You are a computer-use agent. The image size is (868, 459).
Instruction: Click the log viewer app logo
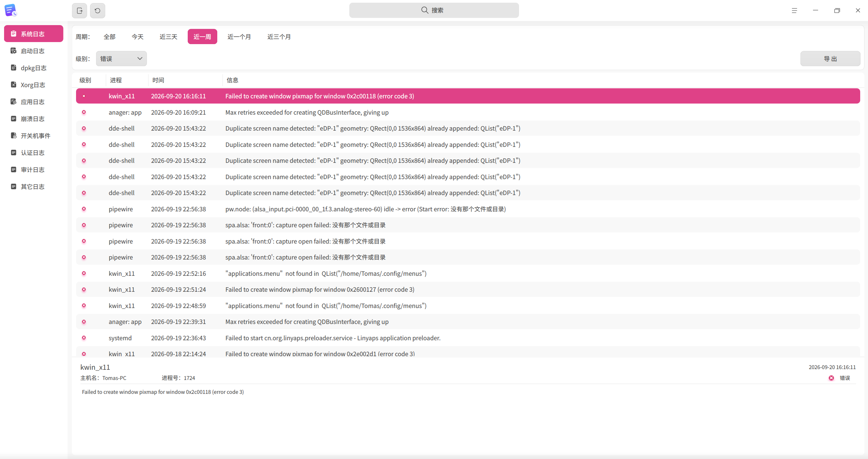click(x=11, y=10)
